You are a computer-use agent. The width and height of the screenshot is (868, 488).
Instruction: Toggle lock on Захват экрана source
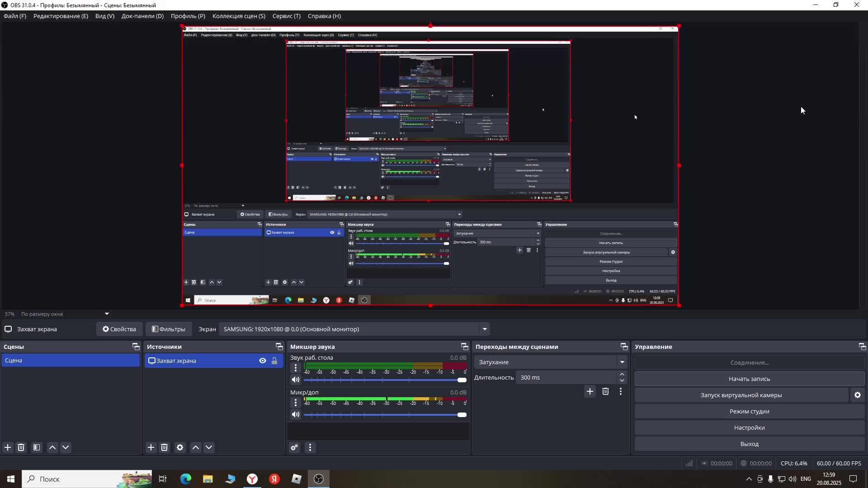(274, 361)
